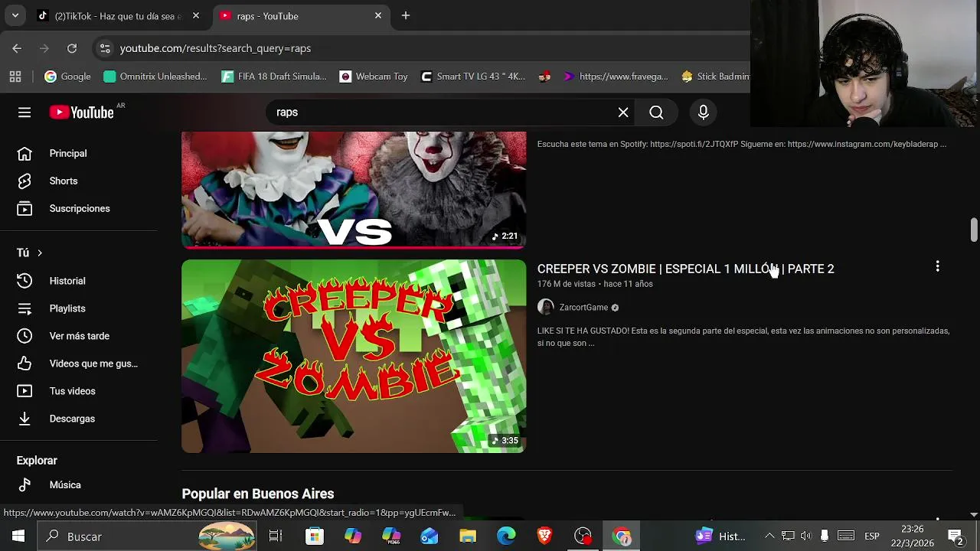Click the taskbar Buscar search box
Viewport: 980px width, 551px height.
[x=147, y=536]
